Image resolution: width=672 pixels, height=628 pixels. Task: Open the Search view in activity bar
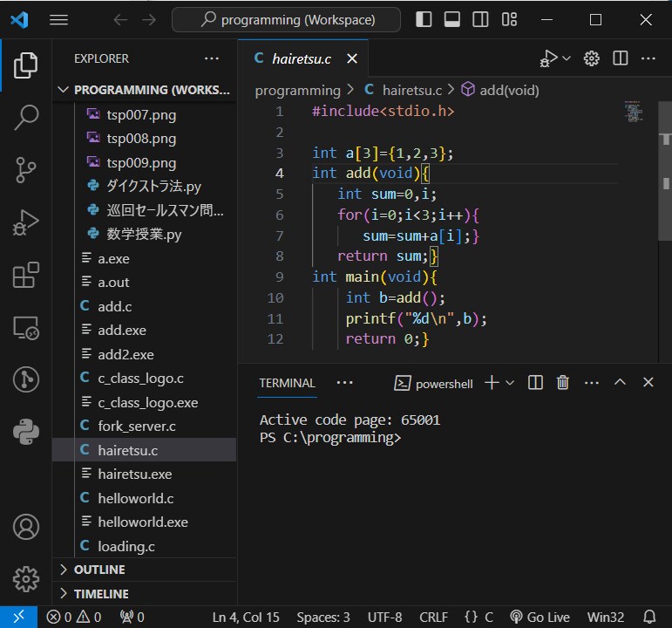pyautogui.click(x=26, y=117)
